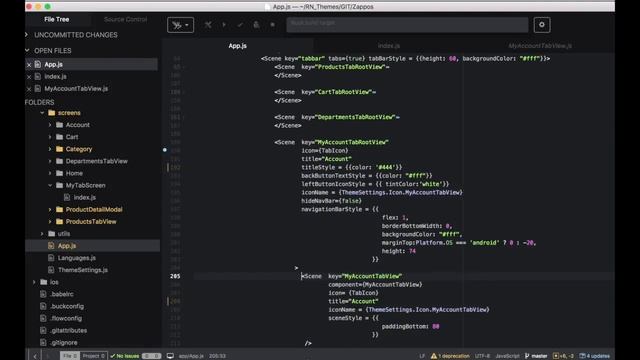Open the .gitignore file
Viewport: 640px width, 360px height.
[x=64, y=342]
